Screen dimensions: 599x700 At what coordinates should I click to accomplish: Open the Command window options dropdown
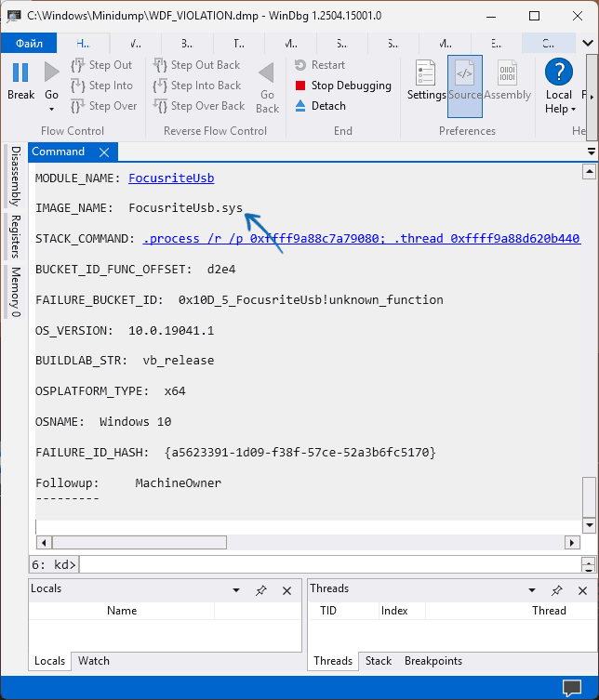pyautogui.click(x=591, y=152)
